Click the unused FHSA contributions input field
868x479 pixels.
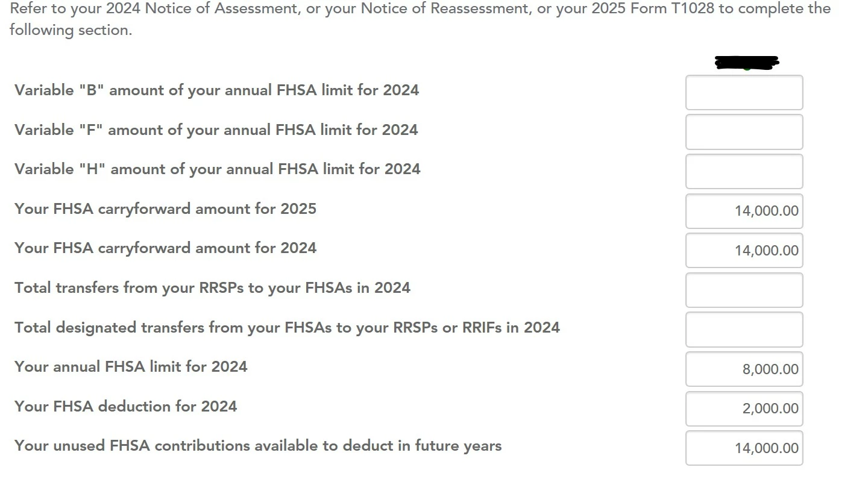744,448
